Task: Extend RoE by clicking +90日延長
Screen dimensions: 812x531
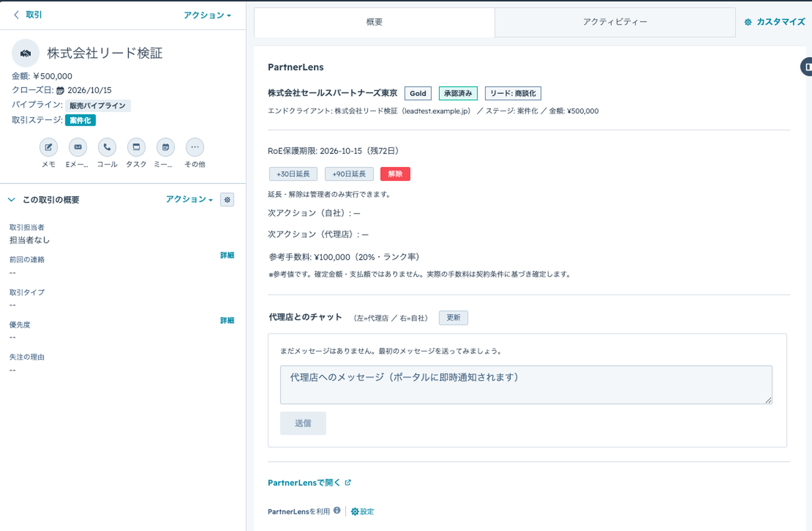Action: (349, 174)
